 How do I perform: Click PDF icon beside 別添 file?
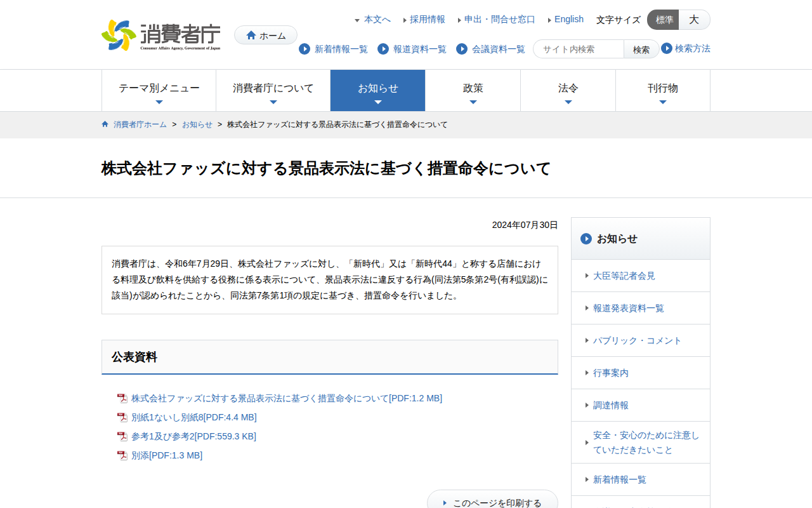click(122, 456)
